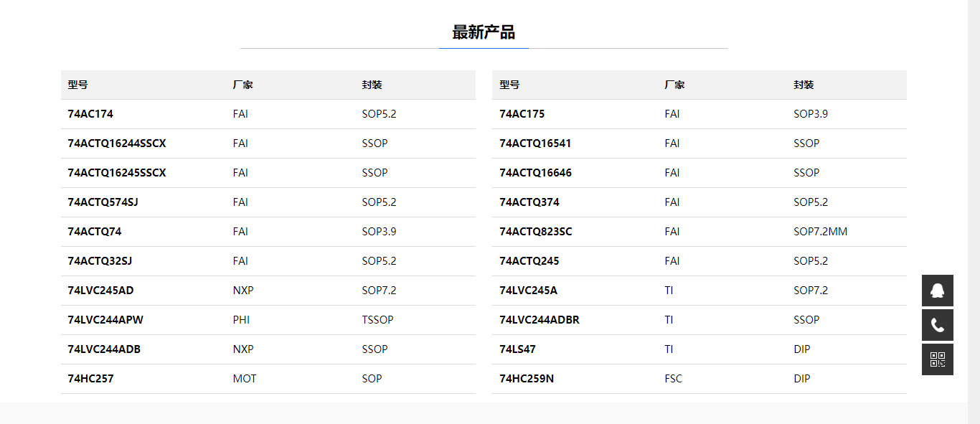Click the 最新产品 section heading
Viewport: 980px width, 424px height.
coord(484,32)
